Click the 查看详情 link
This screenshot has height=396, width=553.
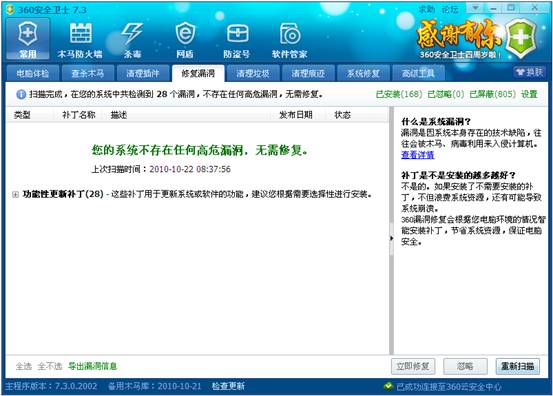(418, 155)
